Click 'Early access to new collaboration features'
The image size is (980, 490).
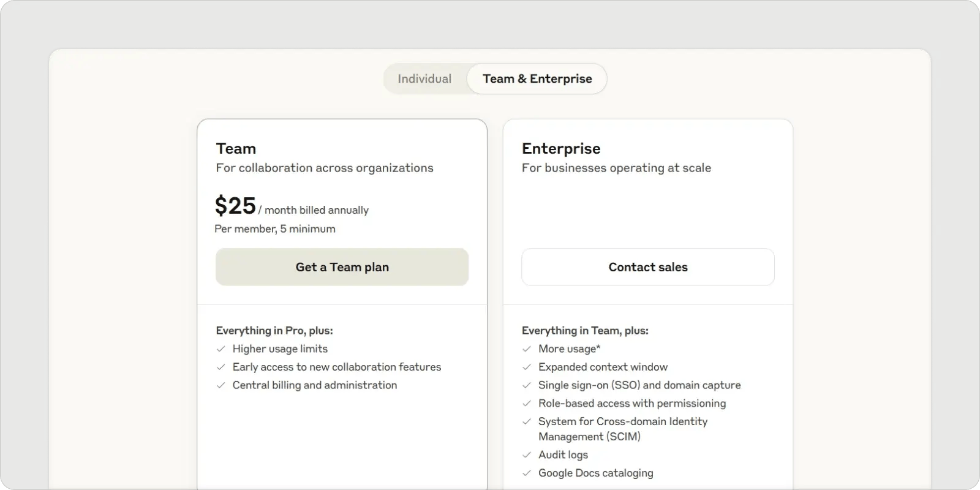click(x=337, y=367)
